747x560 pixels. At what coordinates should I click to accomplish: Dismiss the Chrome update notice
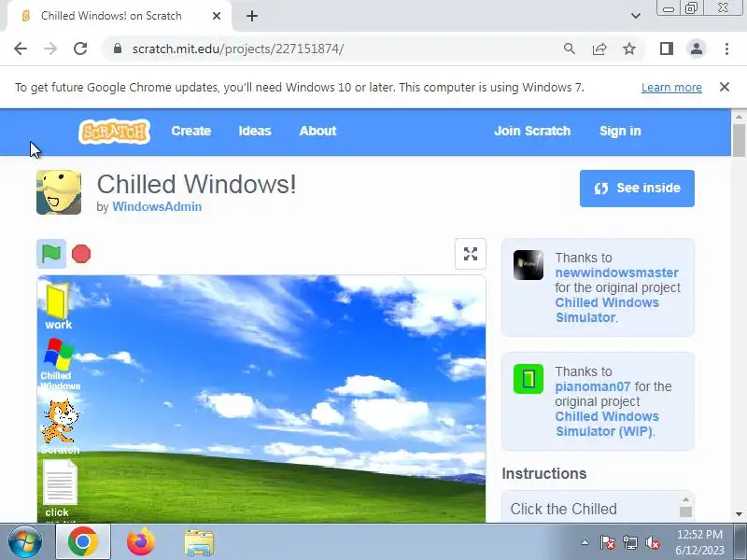(725, 87)
